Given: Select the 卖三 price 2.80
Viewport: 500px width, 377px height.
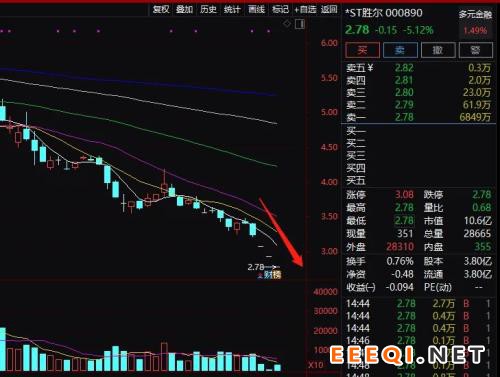Looking at the screenshot, I should [x=404, y=92].
